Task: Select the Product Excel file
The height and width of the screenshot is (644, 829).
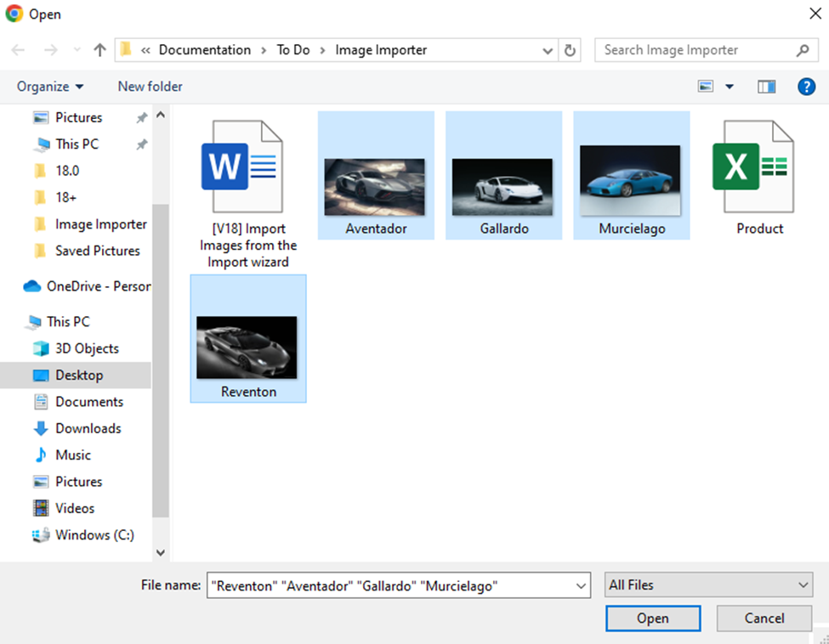Action: pyautogui.click(x=759, y=175)
